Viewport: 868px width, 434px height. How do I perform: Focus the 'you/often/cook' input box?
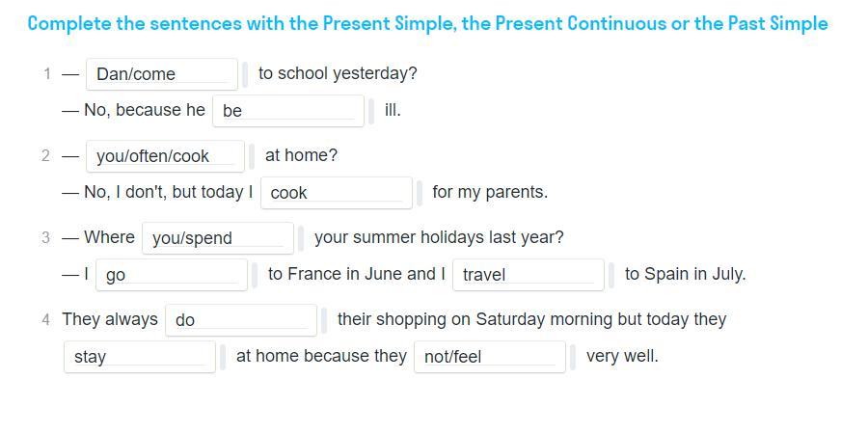point(165,155)
